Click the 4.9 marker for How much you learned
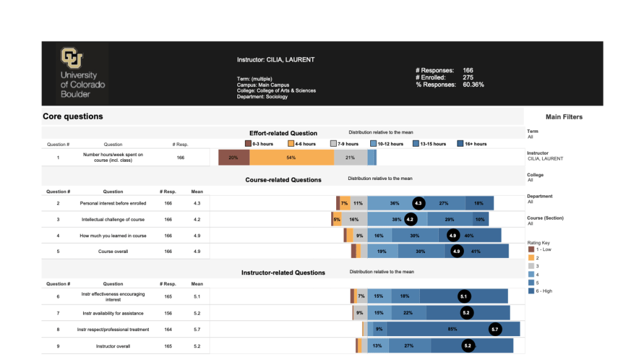This screenshot has height=360, width=644. [453, 235]
